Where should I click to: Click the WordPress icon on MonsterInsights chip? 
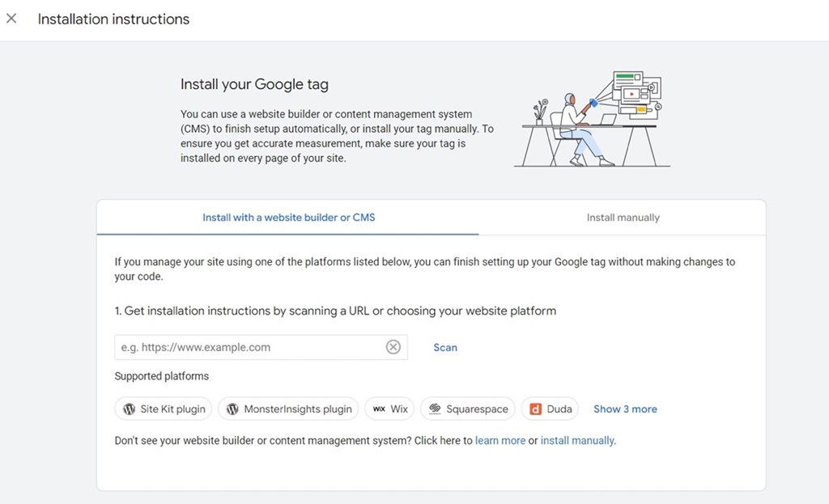coord(232,409)
